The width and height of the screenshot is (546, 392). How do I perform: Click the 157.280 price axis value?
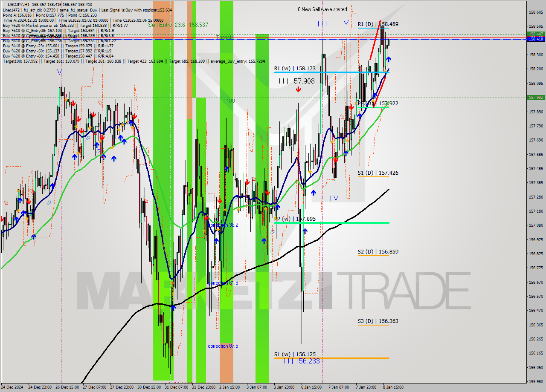(x=536, y=197)
